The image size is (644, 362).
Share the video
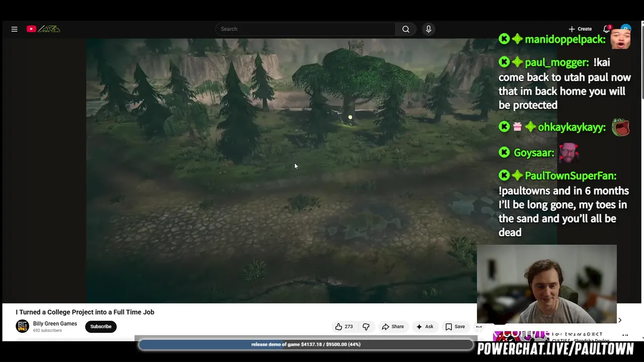[392, 327]
